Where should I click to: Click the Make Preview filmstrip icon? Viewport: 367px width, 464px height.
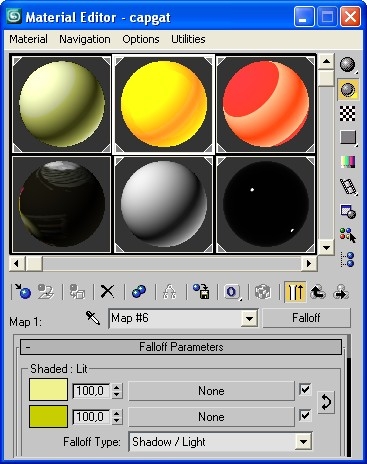pos(348,187)
